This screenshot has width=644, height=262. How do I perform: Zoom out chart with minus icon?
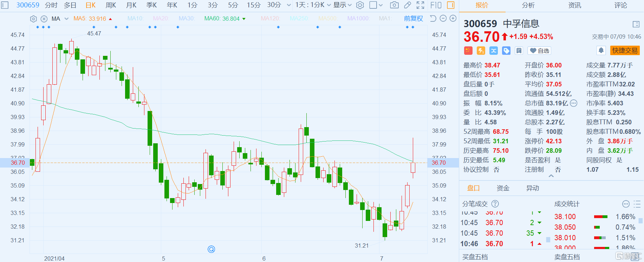[x=443, y=18]
